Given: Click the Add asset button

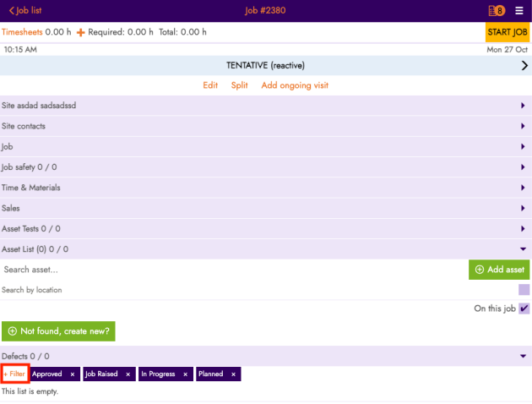Looking at the screenshot, I should [x=499, y=270].
